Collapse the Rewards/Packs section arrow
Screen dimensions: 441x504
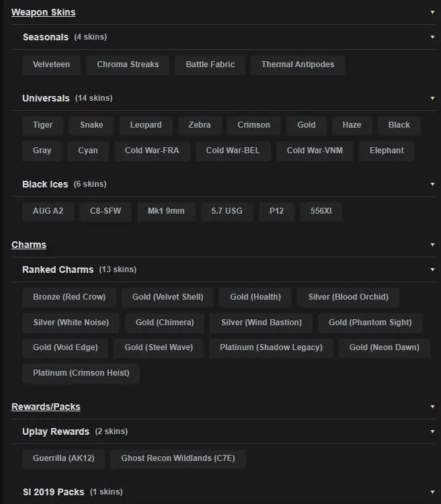(x=432, y=407)
